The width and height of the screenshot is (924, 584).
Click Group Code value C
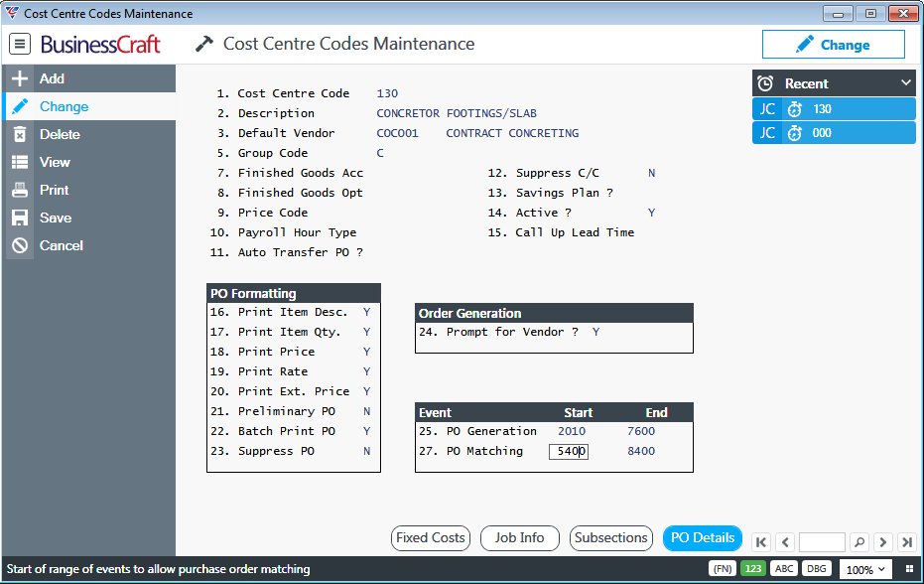[380, 153]
